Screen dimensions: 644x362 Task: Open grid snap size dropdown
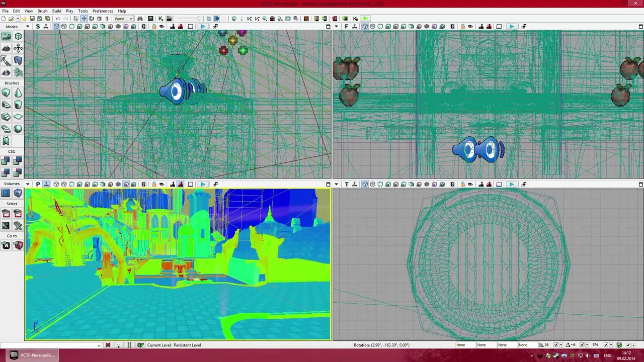(x=561, y=345)
